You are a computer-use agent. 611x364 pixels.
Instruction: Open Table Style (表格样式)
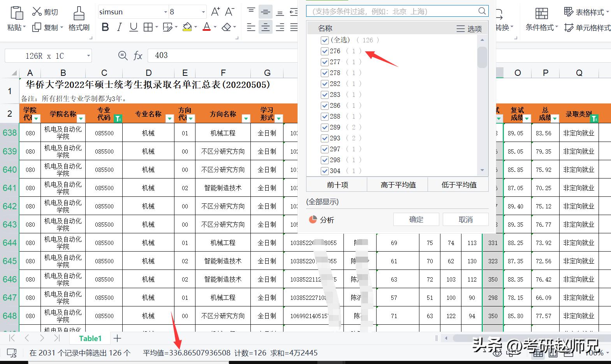[x=587, y=12]
